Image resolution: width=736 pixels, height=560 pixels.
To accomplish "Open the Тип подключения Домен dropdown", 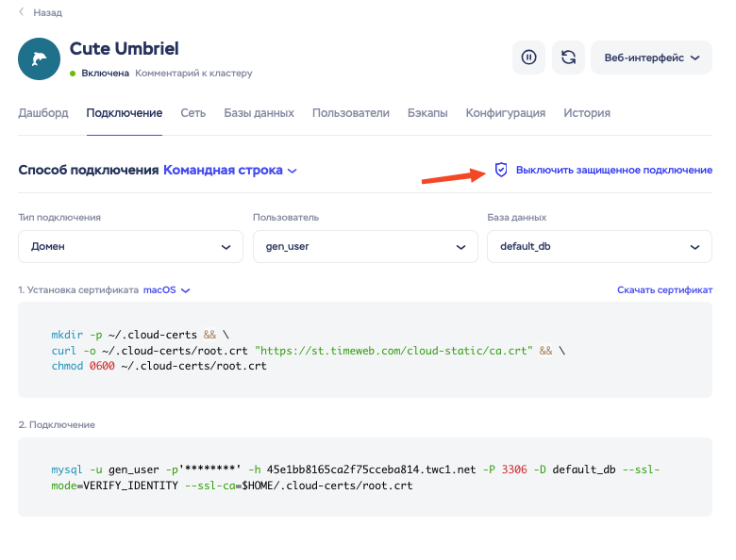I will [x=130, y=246].
